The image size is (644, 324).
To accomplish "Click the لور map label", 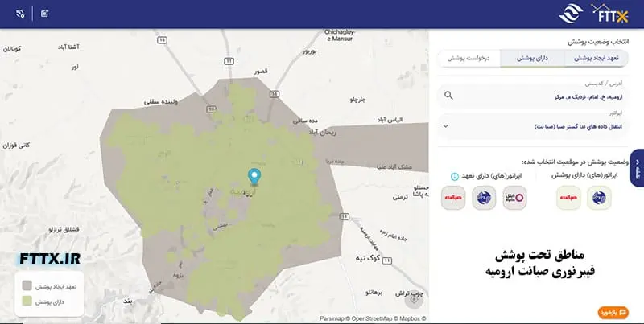I will [74, 67].
